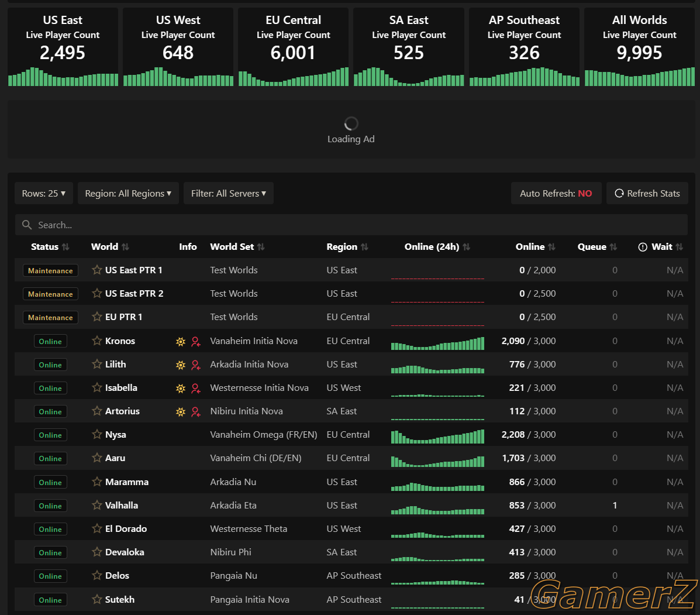Open the Rows: 25 dropdown
700x615 pixels.
pyautogui.click(x=44, y=193)
